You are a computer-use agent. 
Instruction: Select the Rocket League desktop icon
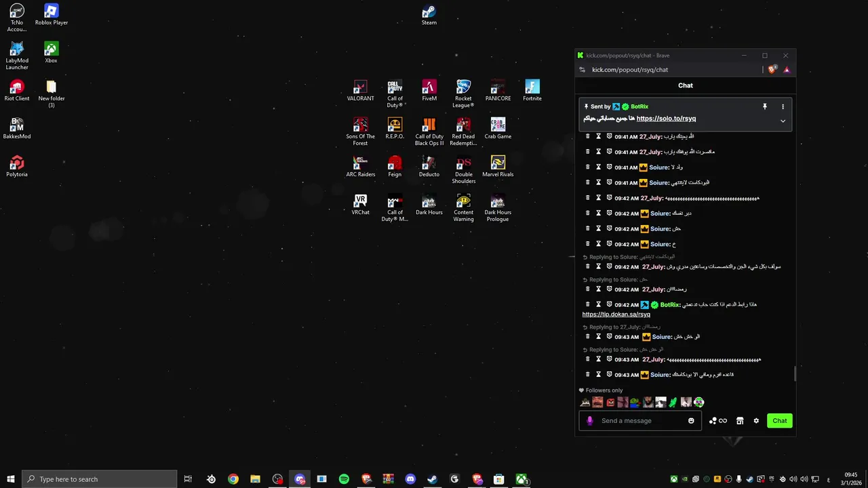click(463, 94)
